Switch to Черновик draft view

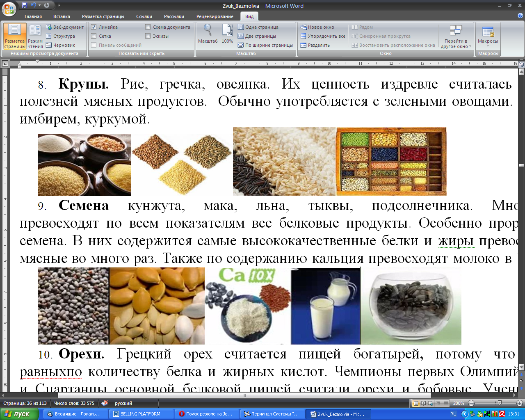60,45
